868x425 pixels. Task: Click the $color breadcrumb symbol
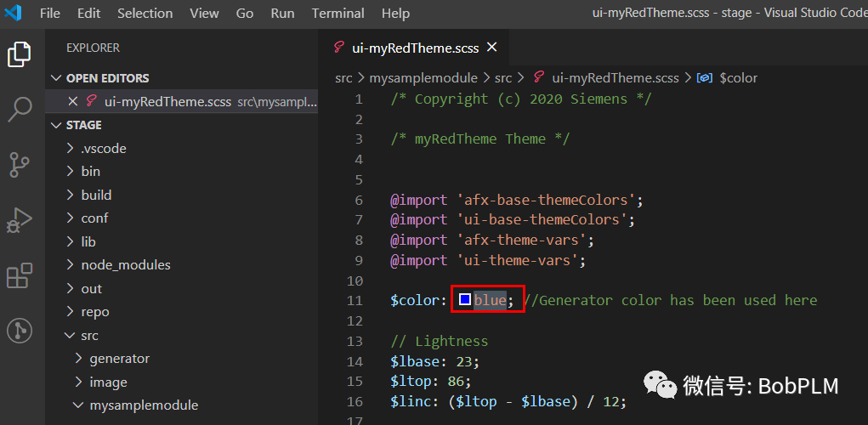(739, 78)
